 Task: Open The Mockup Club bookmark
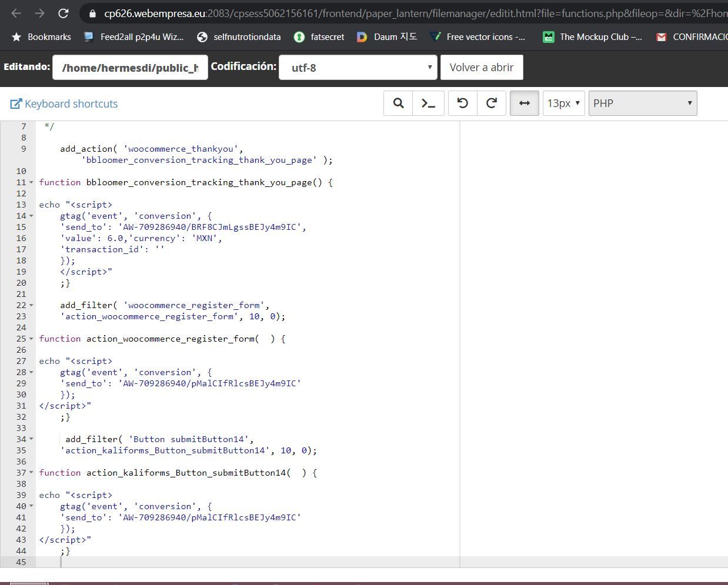tap(592, 36)
